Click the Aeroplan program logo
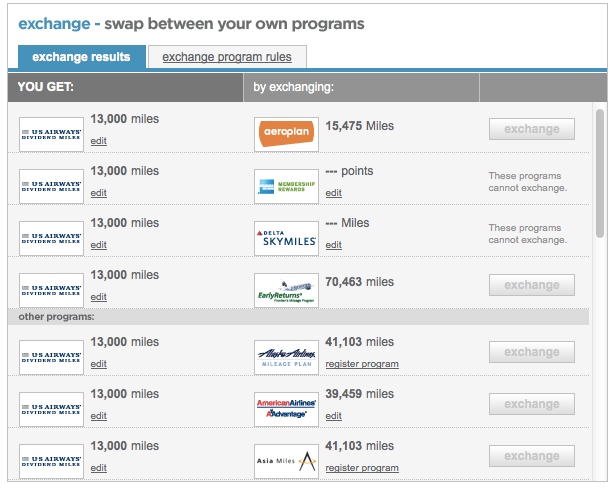The height and width of the screenshot is (489, 613). click(x=286, y=134)
